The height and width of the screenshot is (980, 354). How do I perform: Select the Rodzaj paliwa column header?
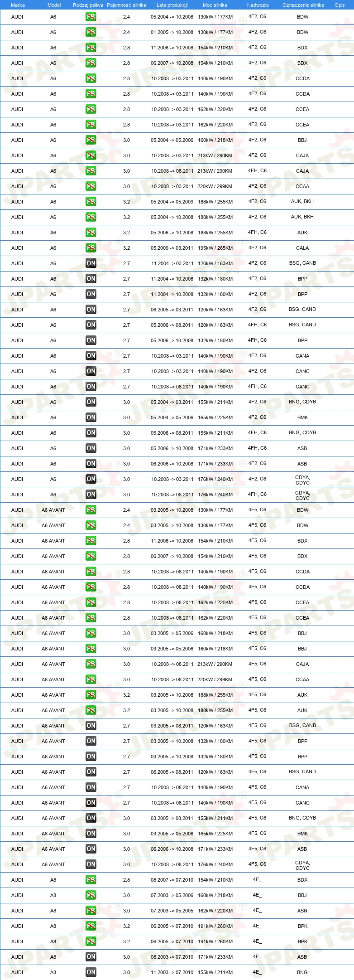(88, 5)
